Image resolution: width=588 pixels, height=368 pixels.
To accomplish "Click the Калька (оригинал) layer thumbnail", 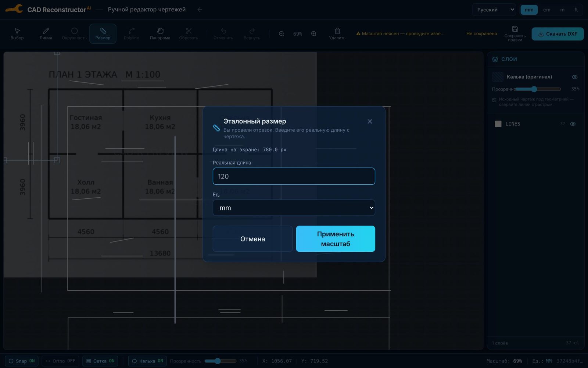I will (x=498, y=77).
